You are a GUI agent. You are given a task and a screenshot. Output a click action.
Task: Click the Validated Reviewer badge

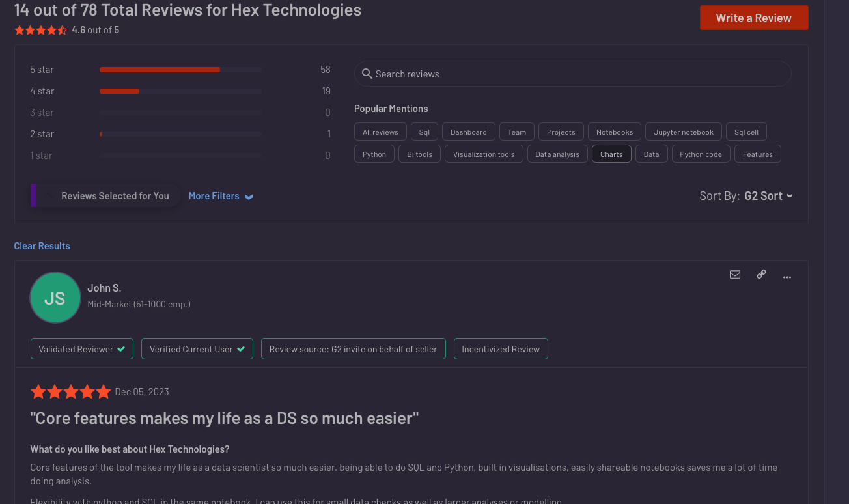(x=81, y=349)
